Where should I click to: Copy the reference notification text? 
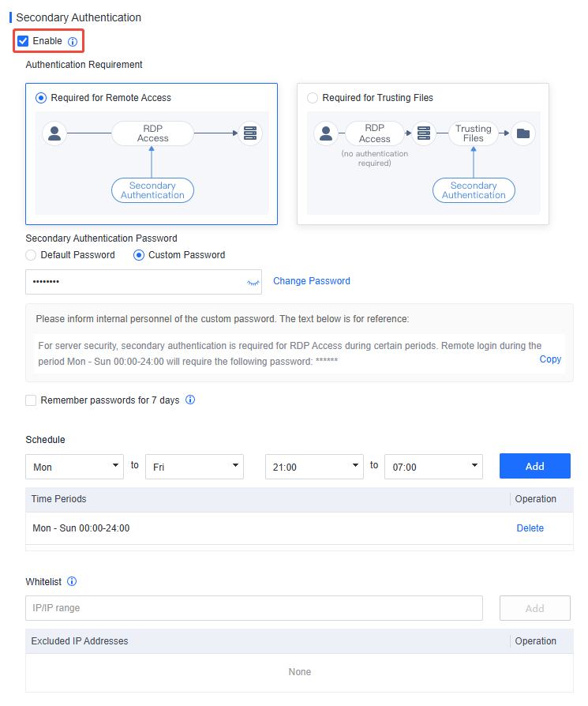click(550, 359)
